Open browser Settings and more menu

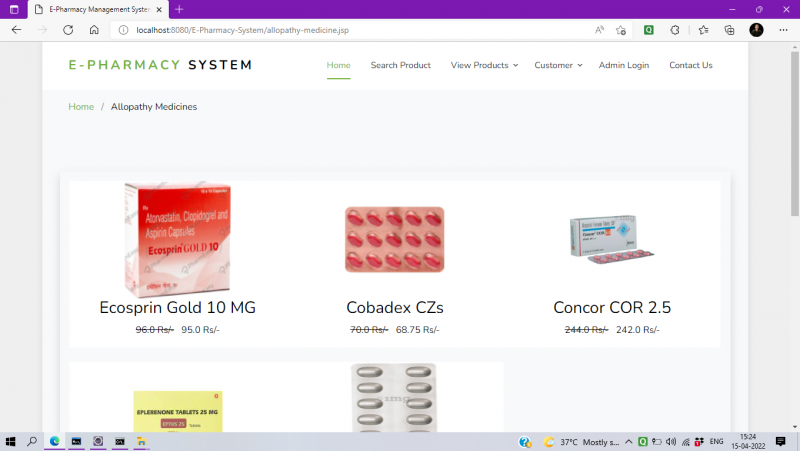[783, 30]
